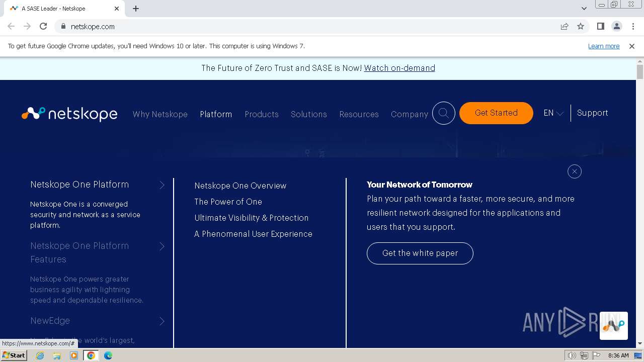
Task: Click the Action Center flag icon
Action: click(x=596, y=355)
